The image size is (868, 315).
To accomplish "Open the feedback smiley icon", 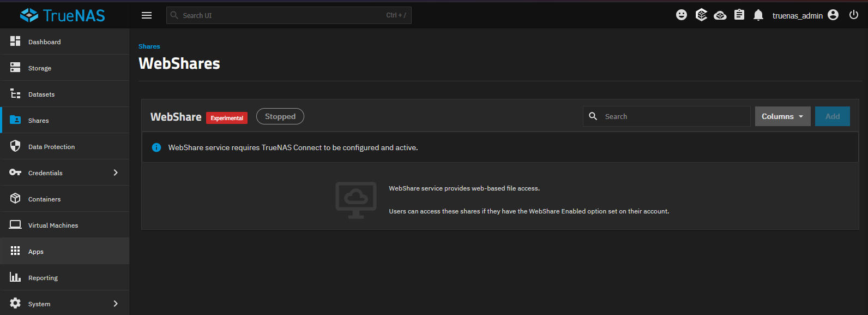I will tap(682, 15).
